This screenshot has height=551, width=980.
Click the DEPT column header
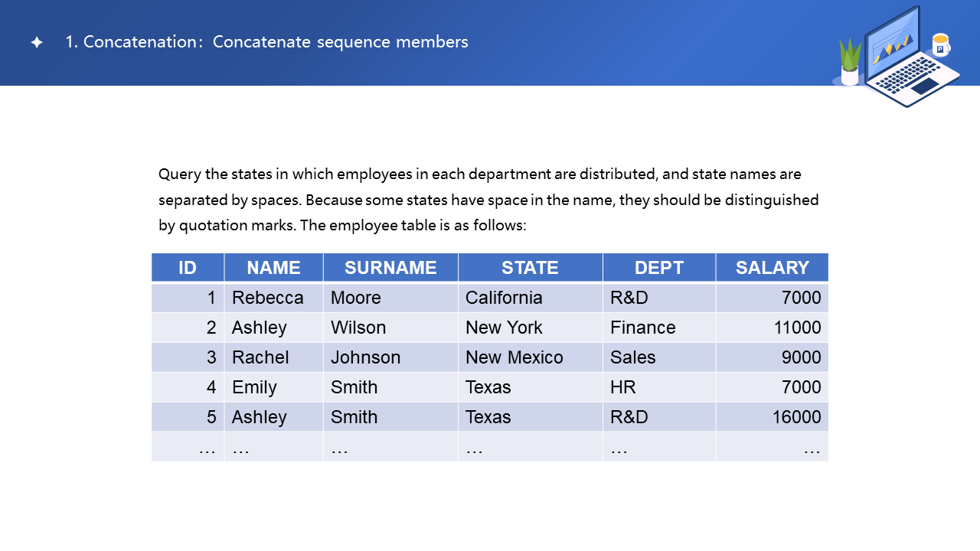coord(659,268)
